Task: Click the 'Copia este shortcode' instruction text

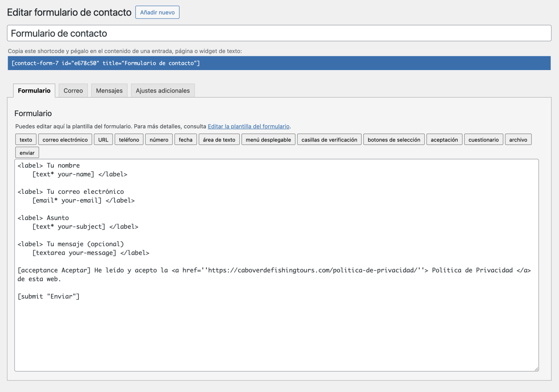Action: click(x=125, y=51)
